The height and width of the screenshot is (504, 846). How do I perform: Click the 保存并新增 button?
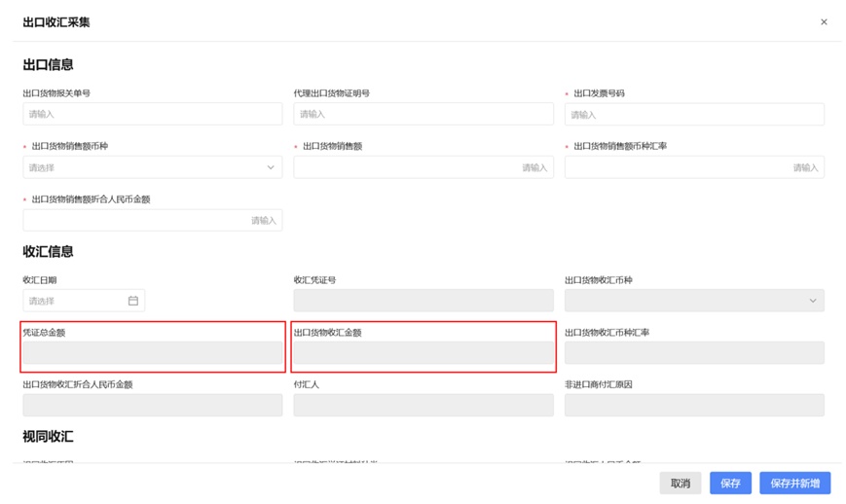tap(794, 483)
